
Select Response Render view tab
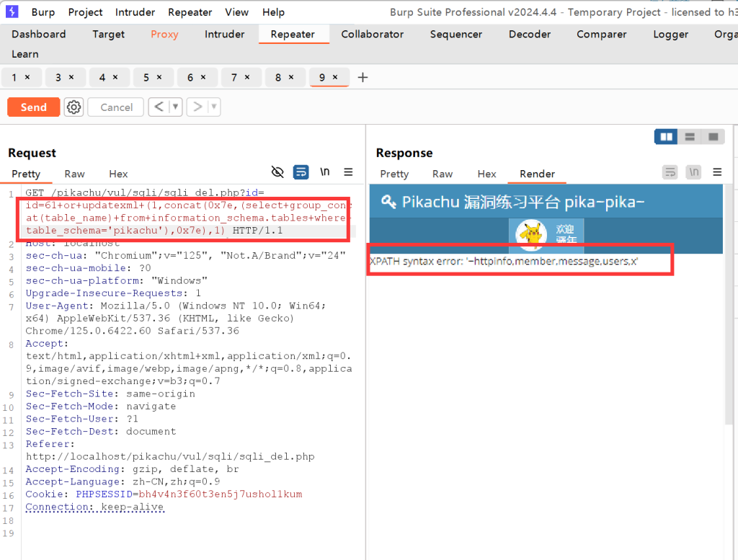point(537,174)
